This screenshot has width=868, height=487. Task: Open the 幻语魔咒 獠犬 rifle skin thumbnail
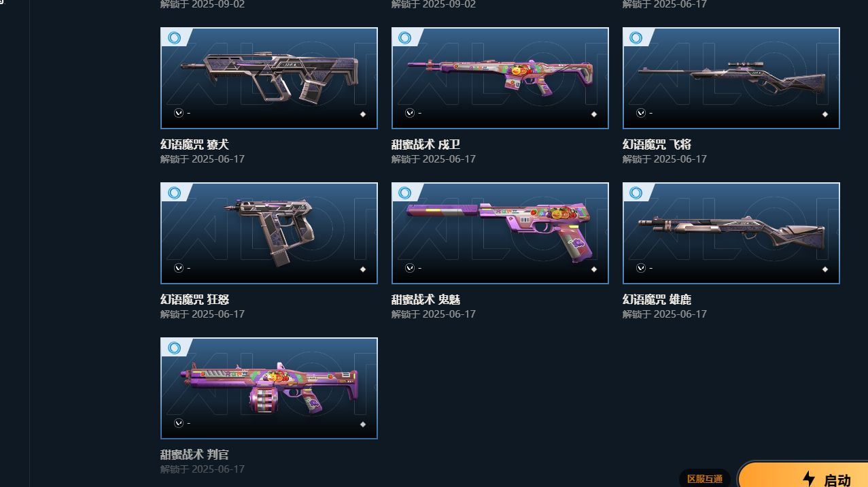point(269,78)
